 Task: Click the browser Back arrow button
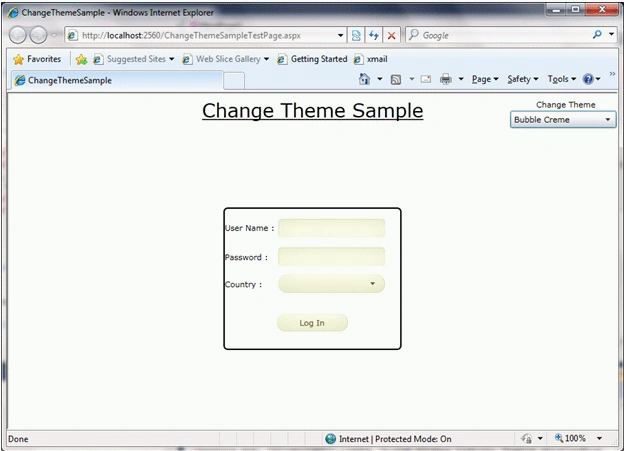[x=18, y=35]
